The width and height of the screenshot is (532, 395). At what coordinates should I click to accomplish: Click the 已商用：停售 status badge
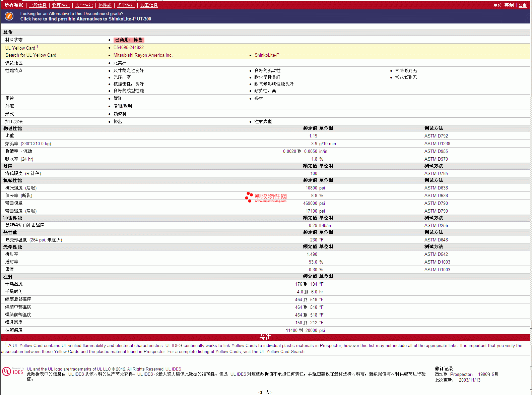(x=129, y=40)
